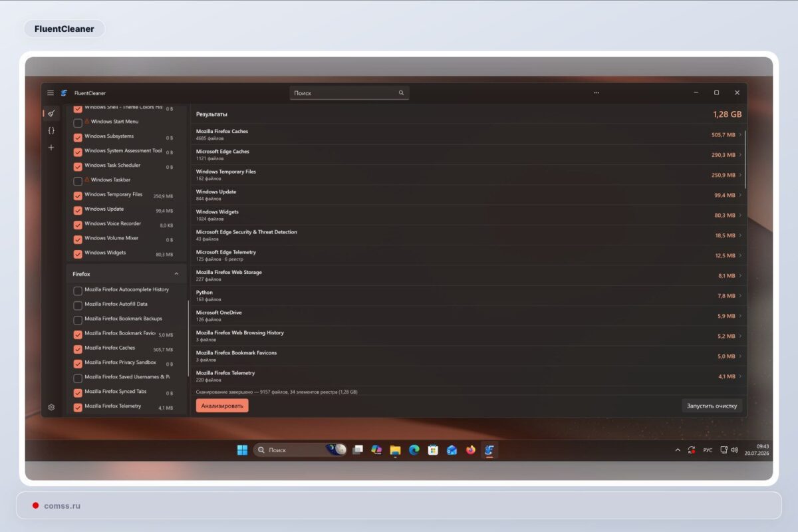Click warning icon beside Windows Start Menu
The image size is (798, 532).
point(87,121)
